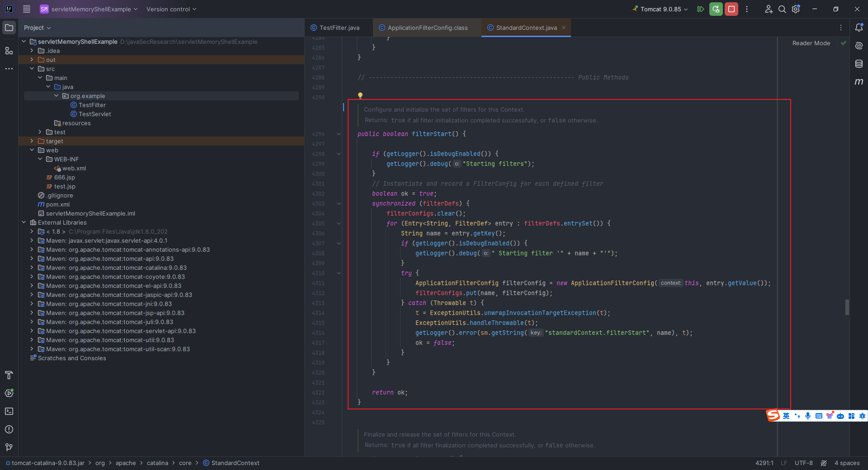Expand Maven tomcat-catalina:9.0.83 library
This screenshot has height=470, width=868.
pyautogui.click(x=32, y=268)
